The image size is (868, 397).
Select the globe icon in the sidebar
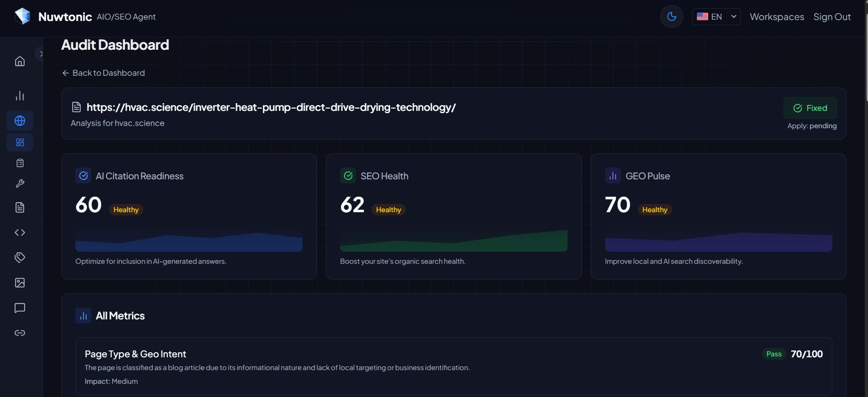[20, 121]
